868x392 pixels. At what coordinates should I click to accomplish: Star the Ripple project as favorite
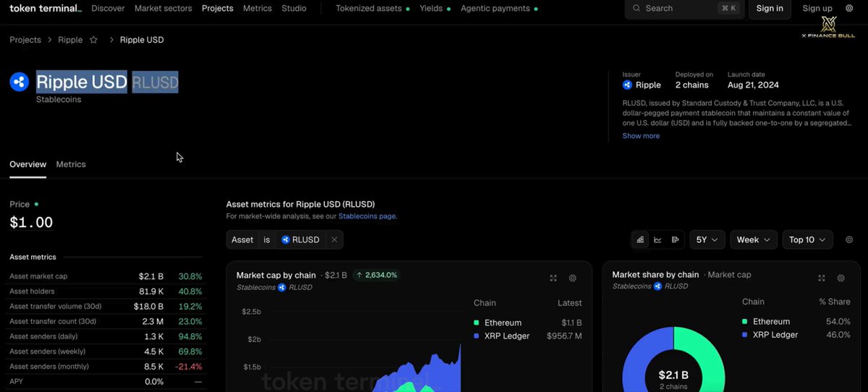(93, 40)
